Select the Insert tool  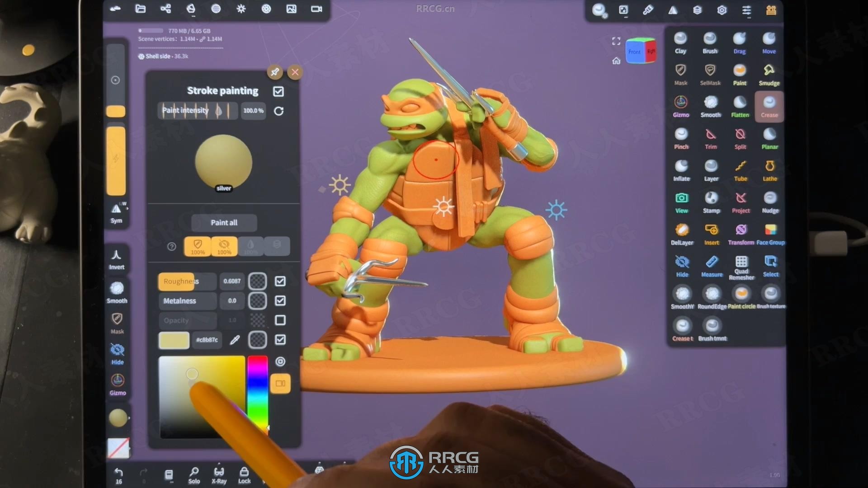point(712,235)
